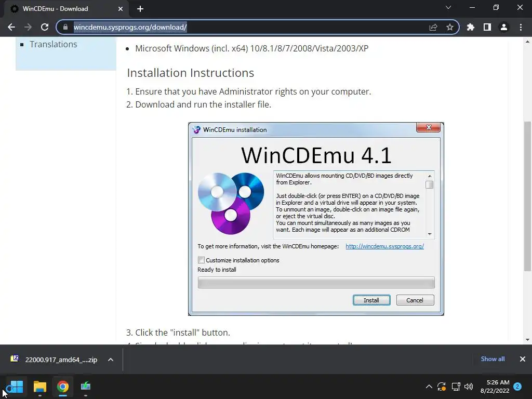Click the Installation Instructions heading

click(190, 73)
